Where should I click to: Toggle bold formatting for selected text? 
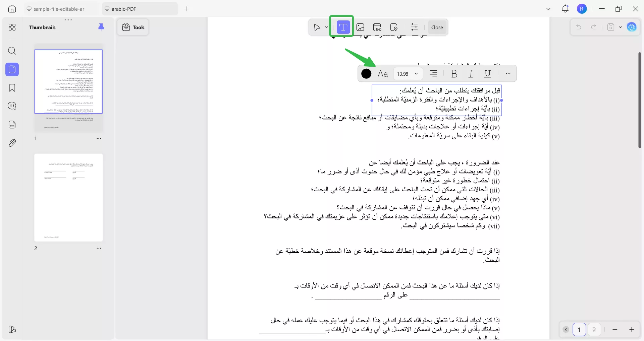coord(454,74)
